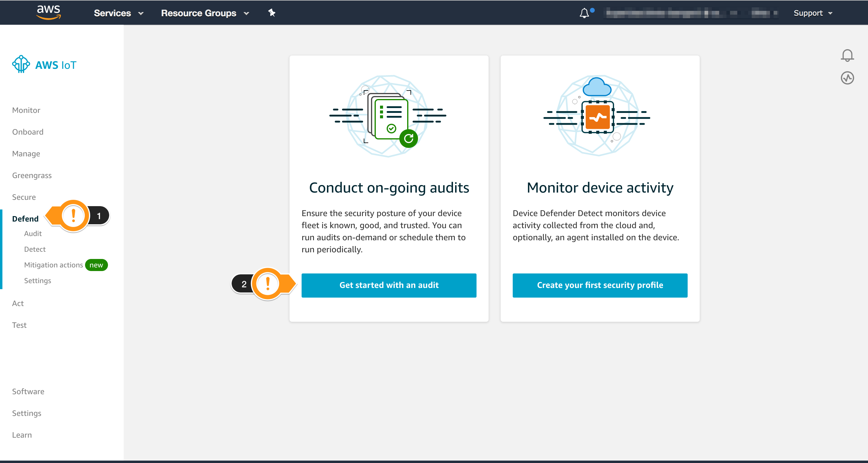The height and width of the screenshot is (463, 868).
Task: Click Get started with an audit
Action: pyautogui.click(x=389, y=285)
